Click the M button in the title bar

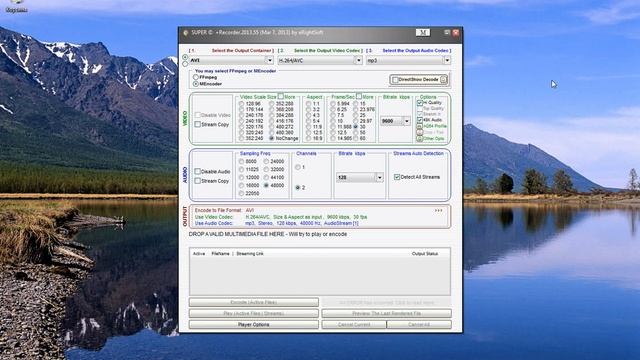[422, 32]
